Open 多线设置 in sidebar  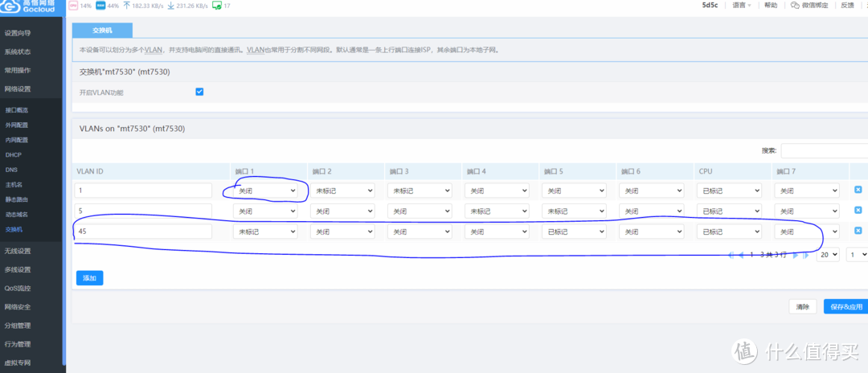click(18, 270)
